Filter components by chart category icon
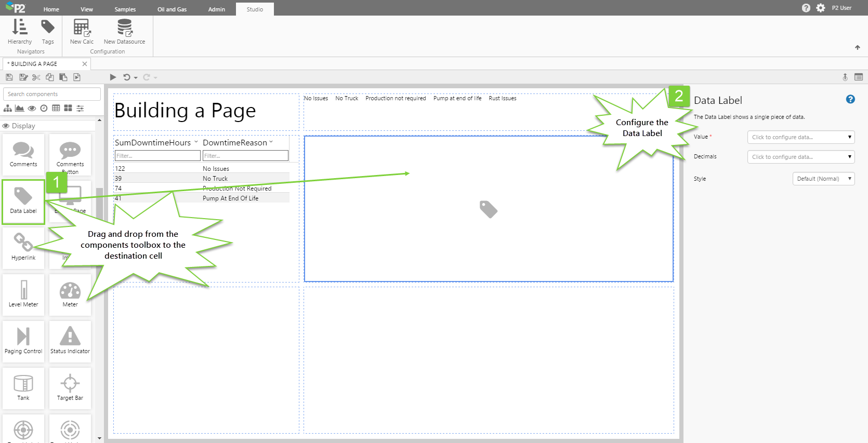 20,108
